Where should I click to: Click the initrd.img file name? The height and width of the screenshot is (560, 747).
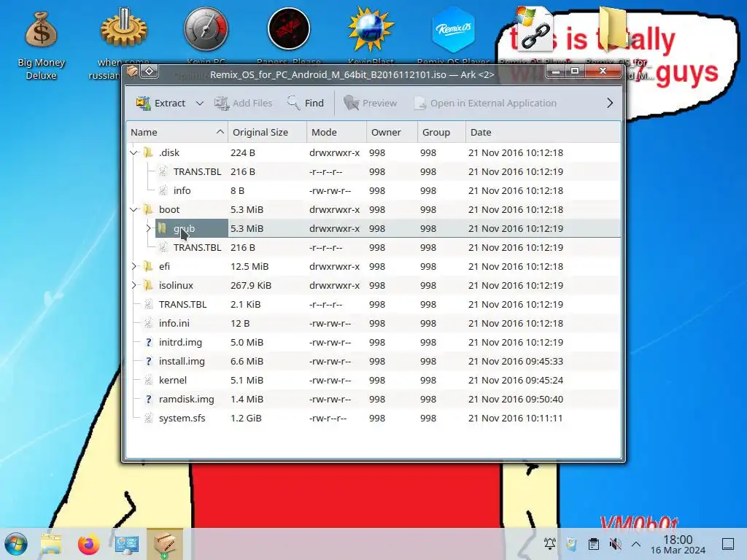pos(180,343)
